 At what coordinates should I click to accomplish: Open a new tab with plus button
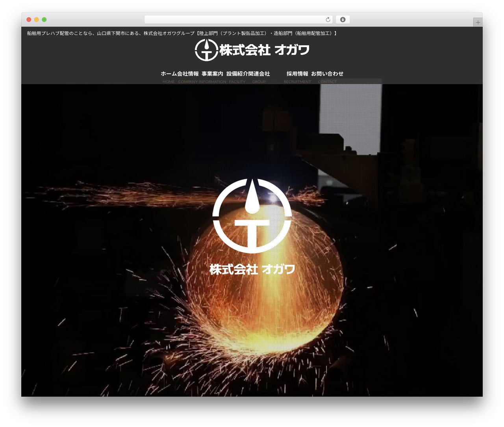pyautogui.click(x=478, y=22)
